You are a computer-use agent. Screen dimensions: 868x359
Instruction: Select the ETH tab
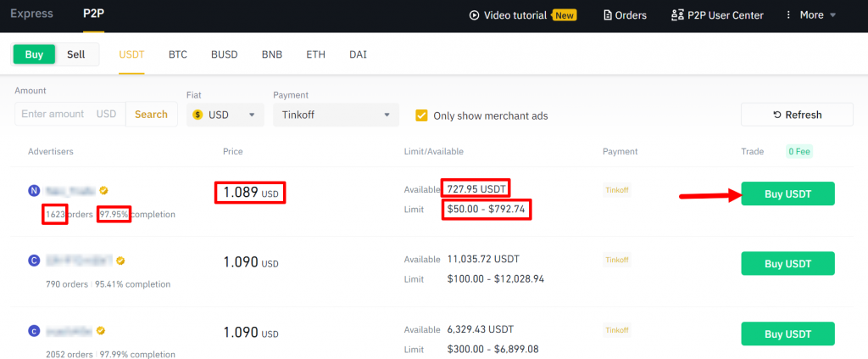[x=315, y=54]
